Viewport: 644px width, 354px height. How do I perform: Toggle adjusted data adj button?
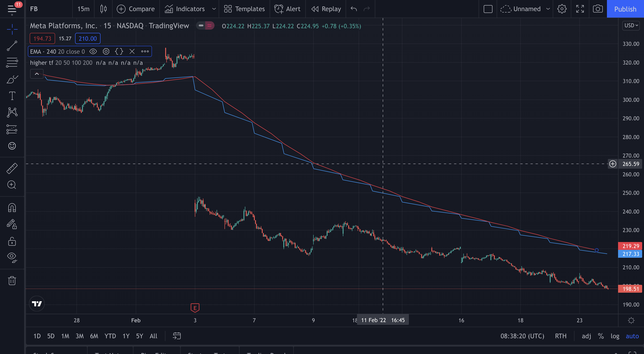click(x=586, y=336)
